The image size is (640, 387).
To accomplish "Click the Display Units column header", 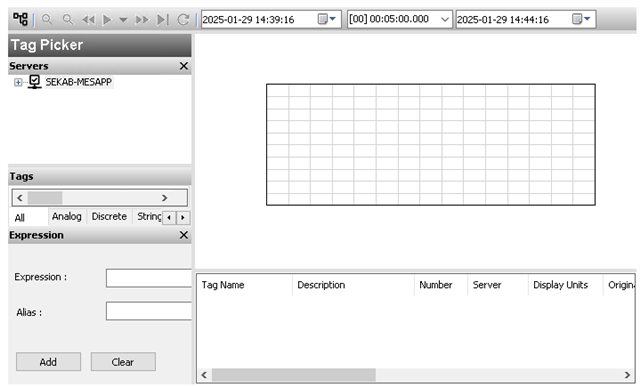I will (566, 285).
